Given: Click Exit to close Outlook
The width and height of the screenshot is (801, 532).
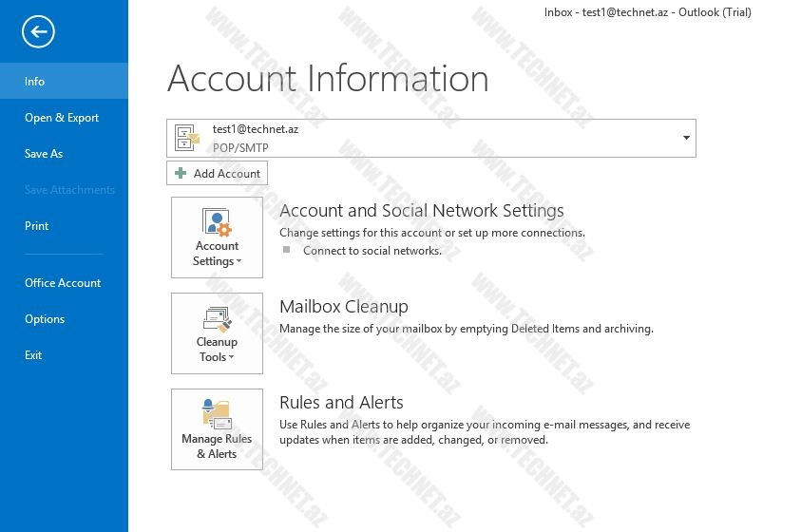Looking at the screenshot, I should pos(33,355).
